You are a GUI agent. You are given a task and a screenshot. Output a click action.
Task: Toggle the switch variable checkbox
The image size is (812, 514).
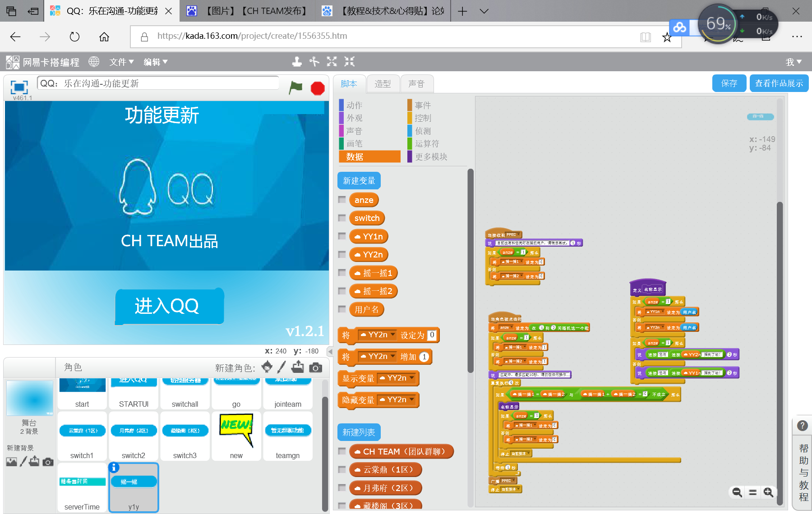[342, 218]
